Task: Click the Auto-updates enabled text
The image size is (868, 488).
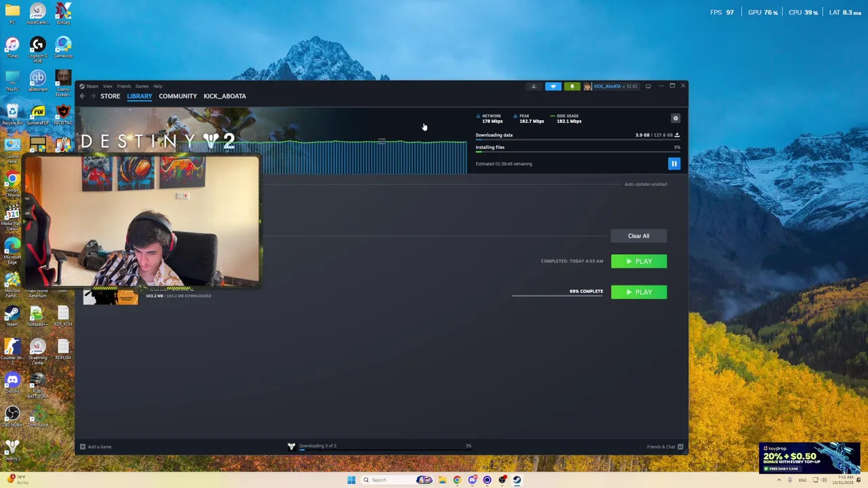Action: click(645, 184)
